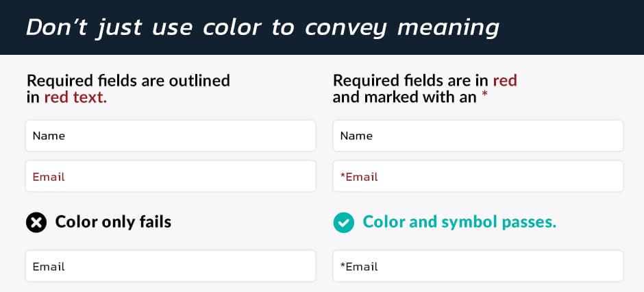Select the bottom-right black *Email field
The height and width of the screenshot is (292, 644).
pos(478,266)
